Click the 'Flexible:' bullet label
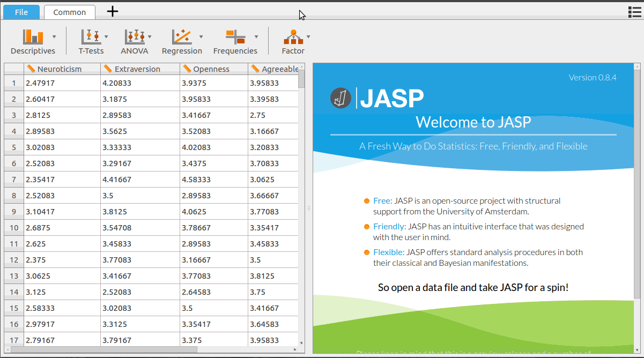 [389, 252]
